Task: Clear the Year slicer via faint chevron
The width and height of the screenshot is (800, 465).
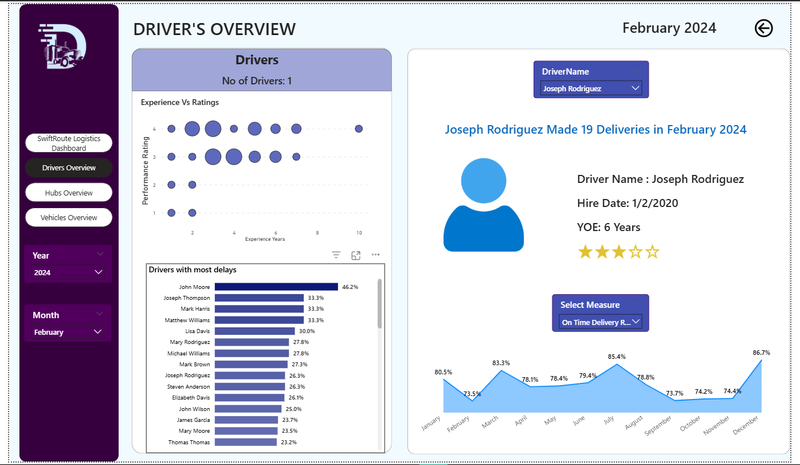Action: 100,254
